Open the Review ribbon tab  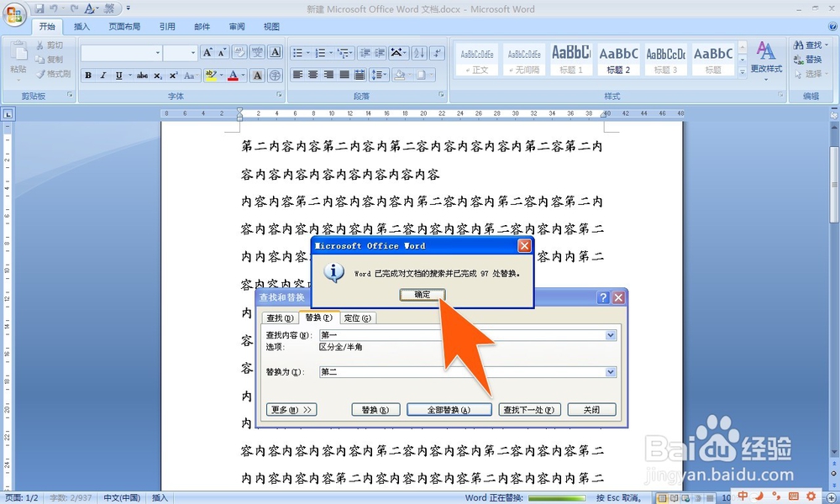(237, 26)
